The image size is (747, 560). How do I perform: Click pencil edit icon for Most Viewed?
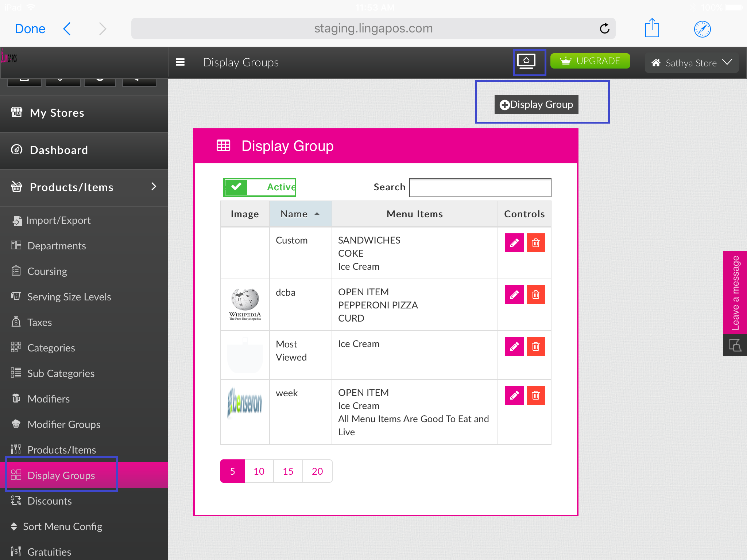pos(514,346)
